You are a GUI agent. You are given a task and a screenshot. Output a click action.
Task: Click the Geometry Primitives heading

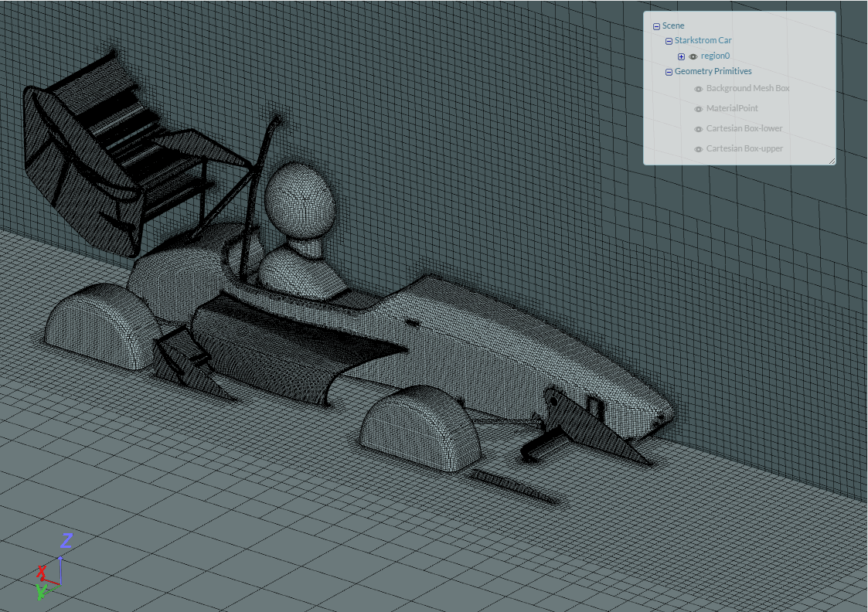point(713,71)
